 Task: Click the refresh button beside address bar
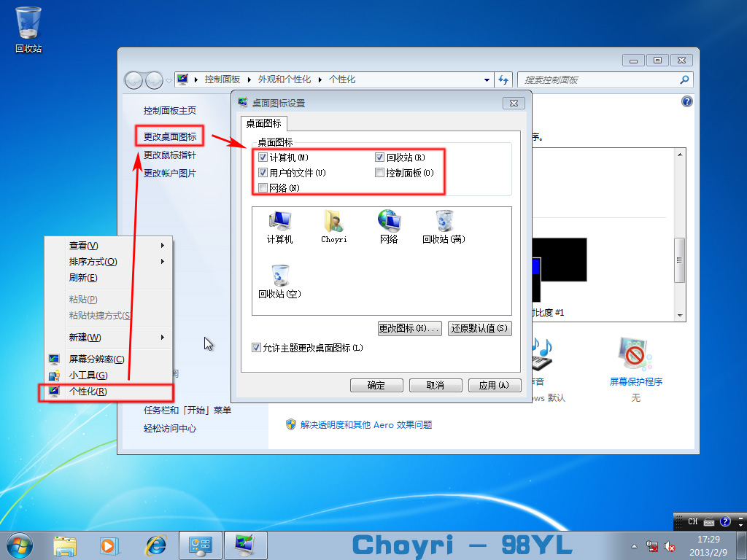point(503,79)
